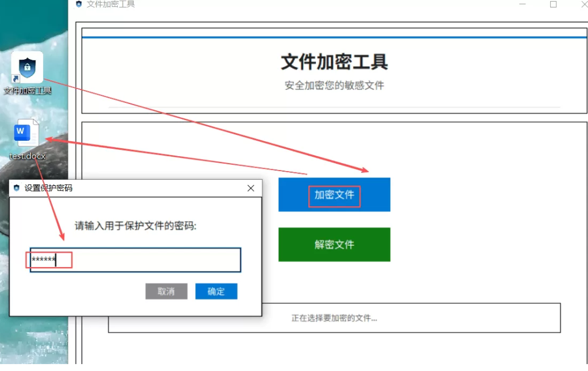Click the blue 加密文件 button
The image size is (588, 371).
point(334,195)
